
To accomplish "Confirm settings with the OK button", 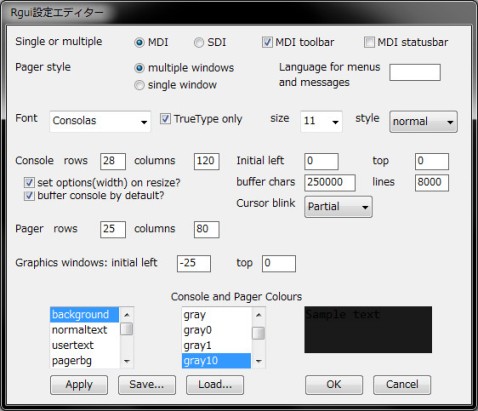I will 334,385.
